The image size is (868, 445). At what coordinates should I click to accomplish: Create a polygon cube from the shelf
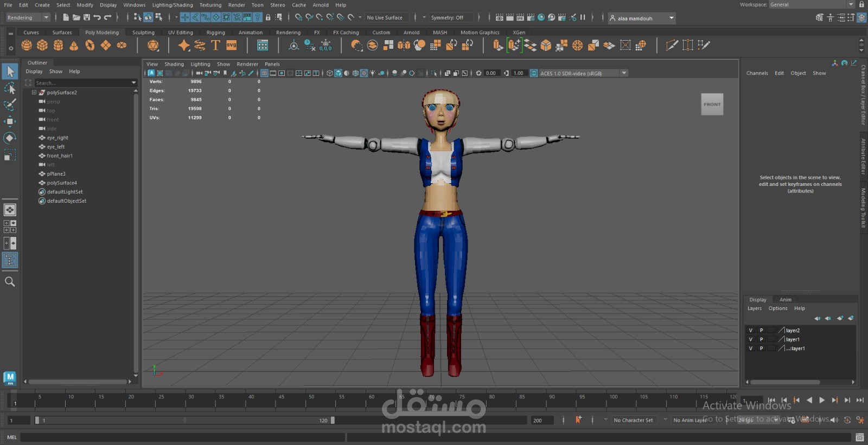click(42, 46)
